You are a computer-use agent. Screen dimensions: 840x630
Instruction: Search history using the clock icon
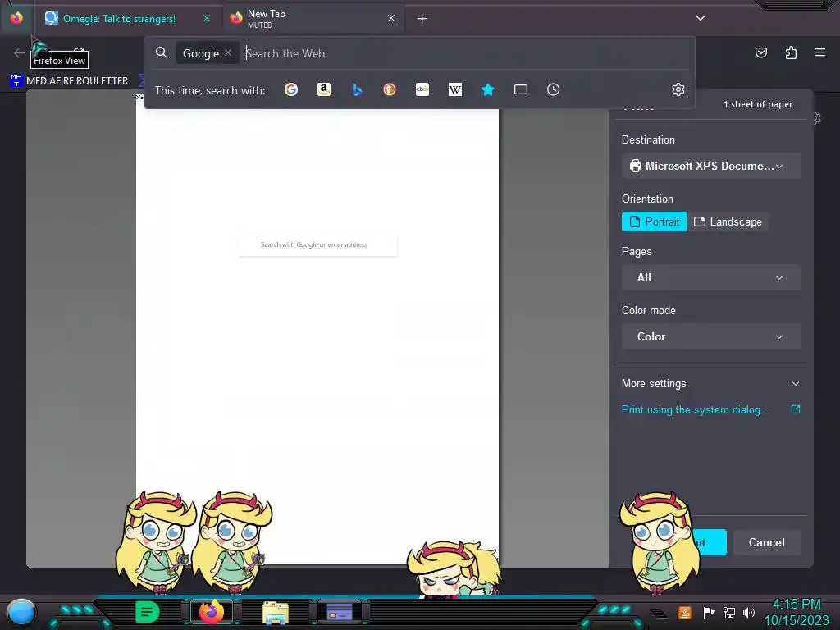pyautogui.click(x=554, y=89)
